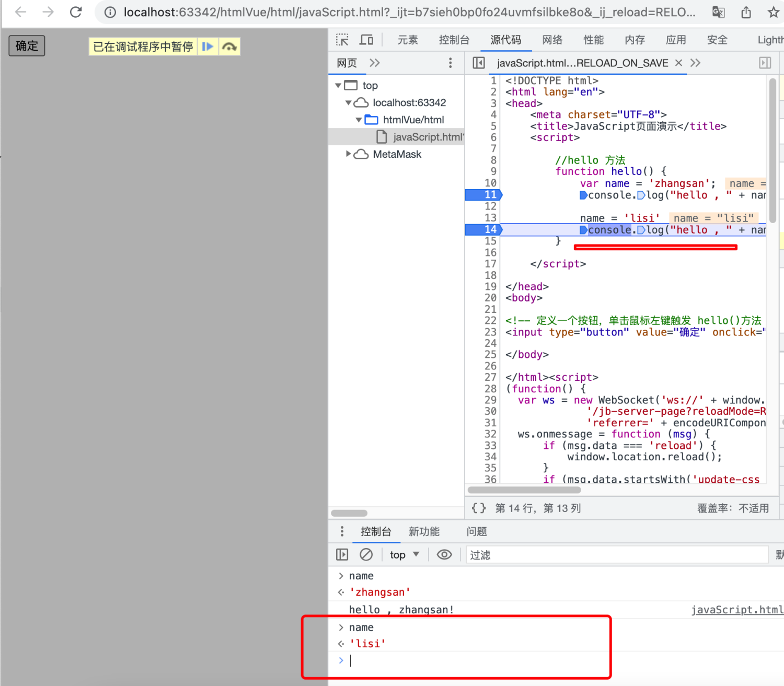784x686 pixels.
Task: Click the console filter input field
Action: (x=617, y=555)
